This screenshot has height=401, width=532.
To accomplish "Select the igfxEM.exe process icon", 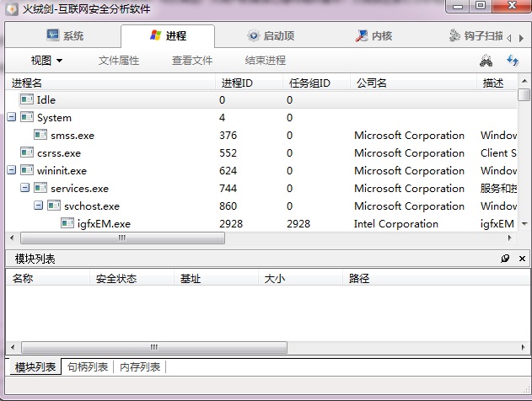I will click(x=67, y=224).
